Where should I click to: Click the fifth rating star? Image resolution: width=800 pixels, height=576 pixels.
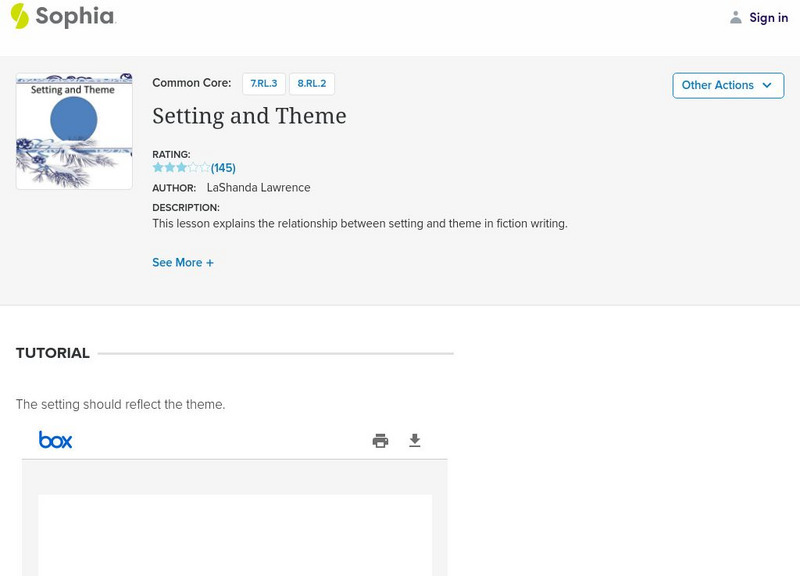coord(205,168)
